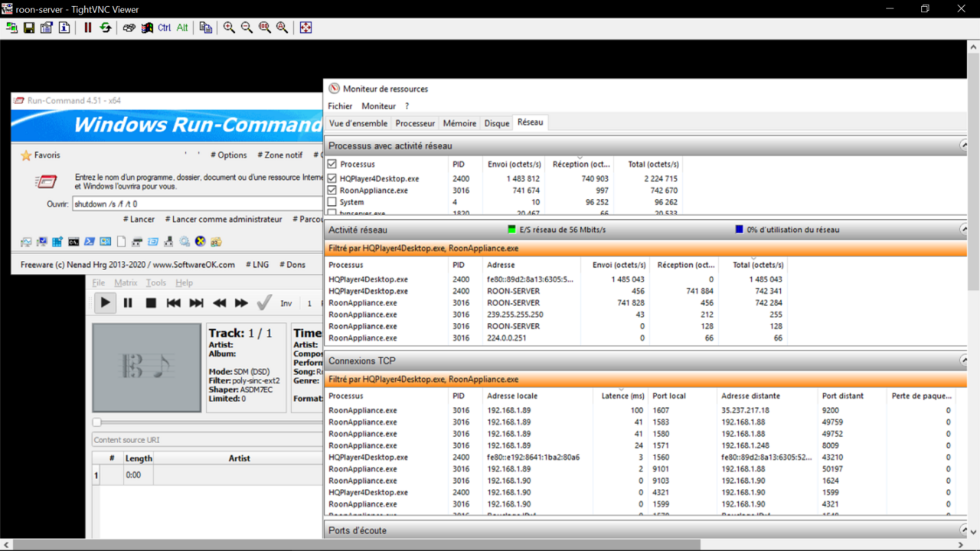The image size is (980, 551).
Task: Click # Lancer comme administrateur
Action: click(224, 220)
